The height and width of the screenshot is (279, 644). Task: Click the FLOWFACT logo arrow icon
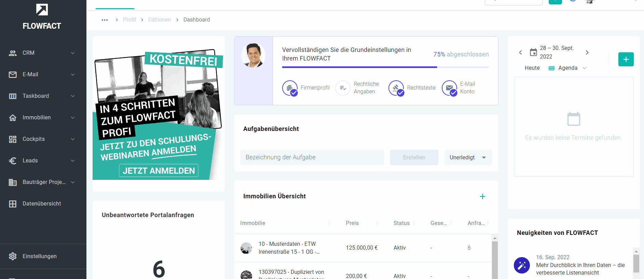pyautogui.click(x=42, y=10)
